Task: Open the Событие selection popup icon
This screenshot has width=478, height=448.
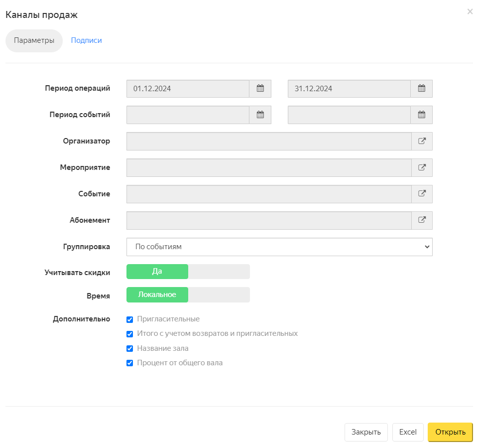Action: (422, 194)
